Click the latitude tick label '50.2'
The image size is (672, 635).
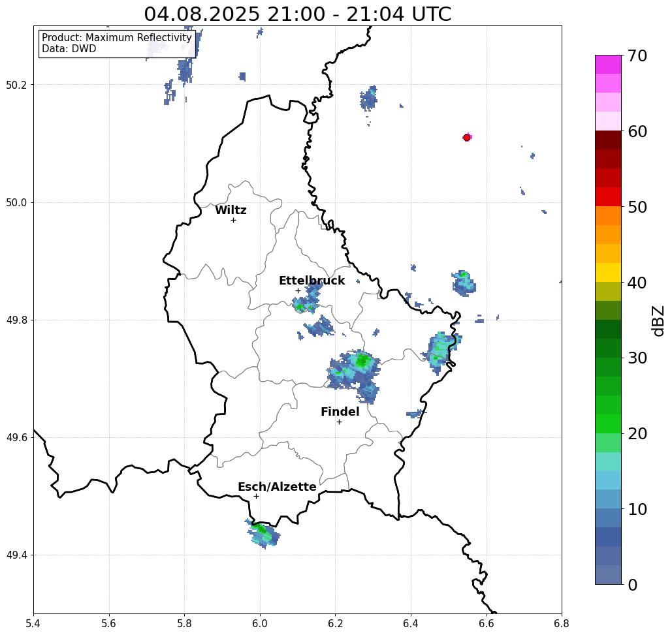16,85
